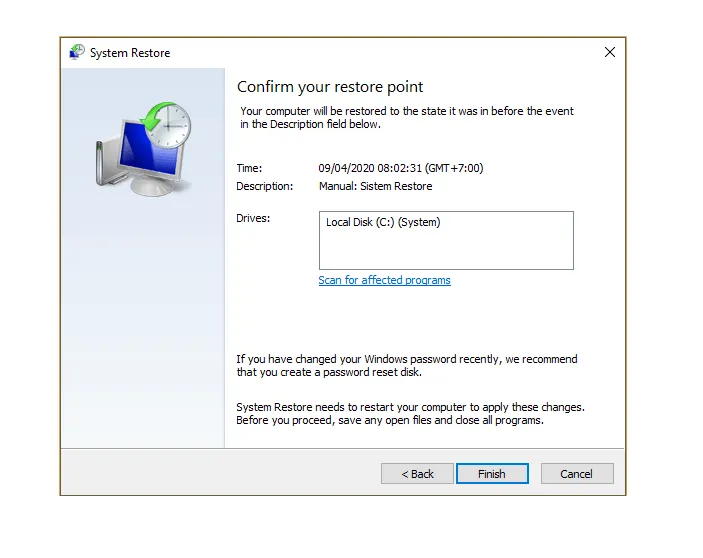
Task: Click the restart your computer notice text
Action: (x=410, y=413)
